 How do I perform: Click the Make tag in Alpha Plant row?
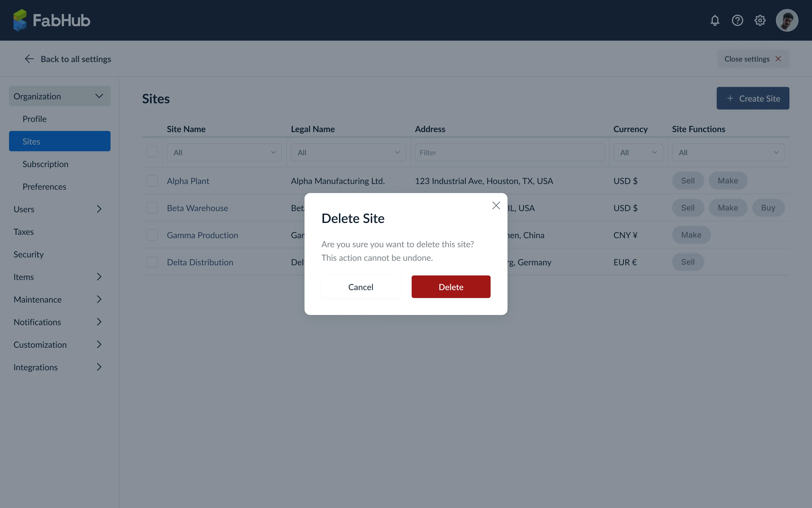[728, 181]
